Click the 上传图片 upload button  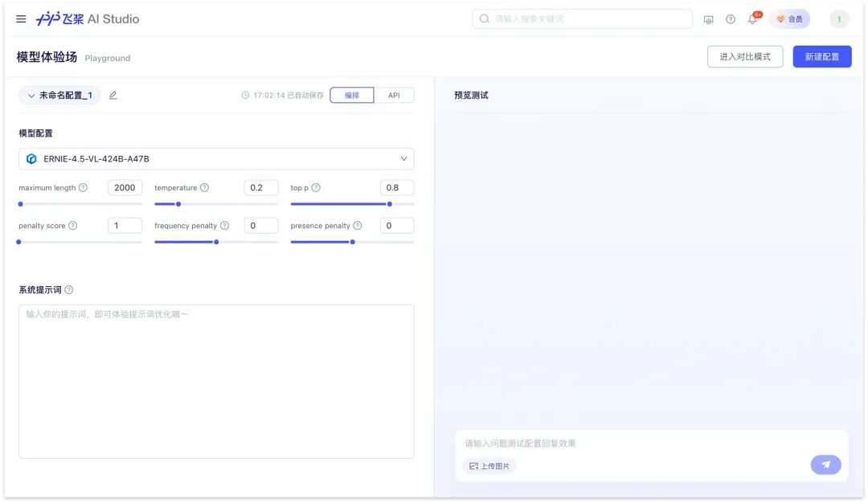pos(489,466)
